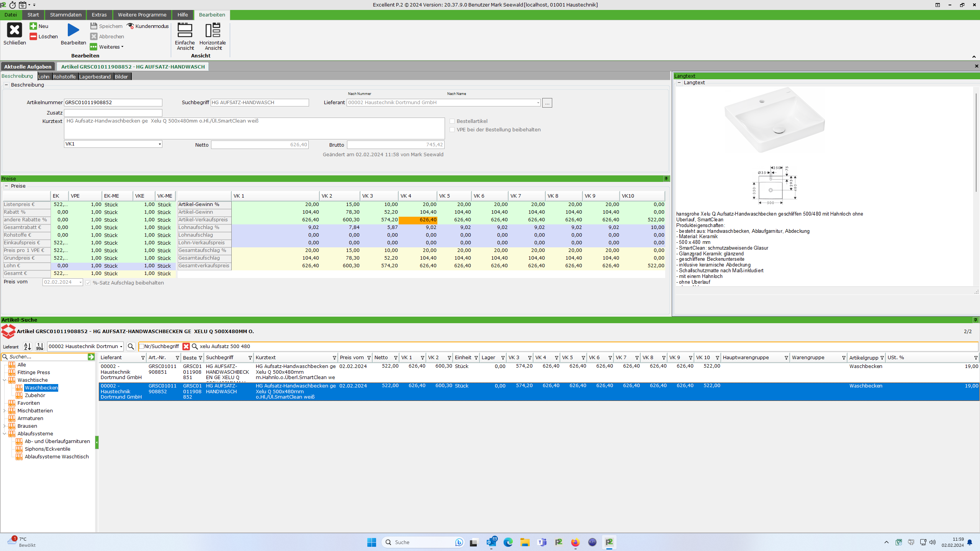
Task: Open the Stammdaten ribbon tab
Action: [x=65, y=15]
